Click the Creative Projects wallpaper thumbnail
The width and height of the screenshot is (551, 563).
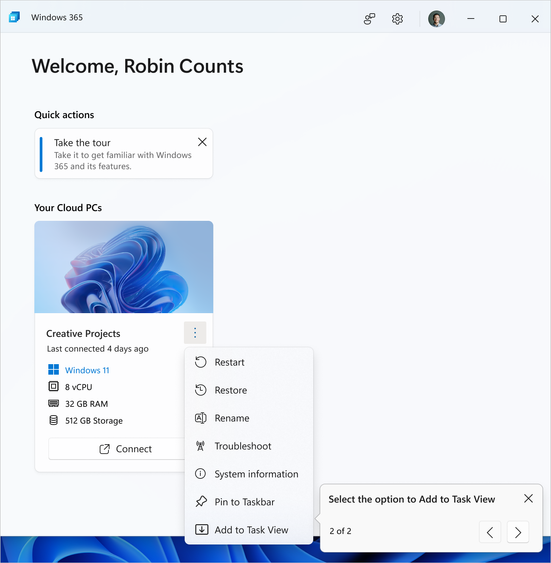(124, 267)
